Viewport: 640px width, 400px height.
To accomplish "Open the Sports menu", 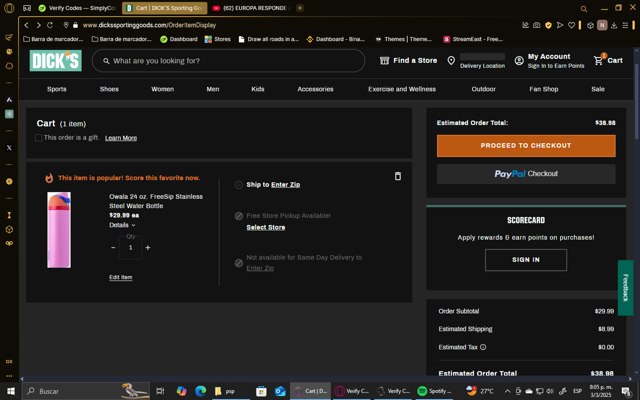I will (57, 89).
